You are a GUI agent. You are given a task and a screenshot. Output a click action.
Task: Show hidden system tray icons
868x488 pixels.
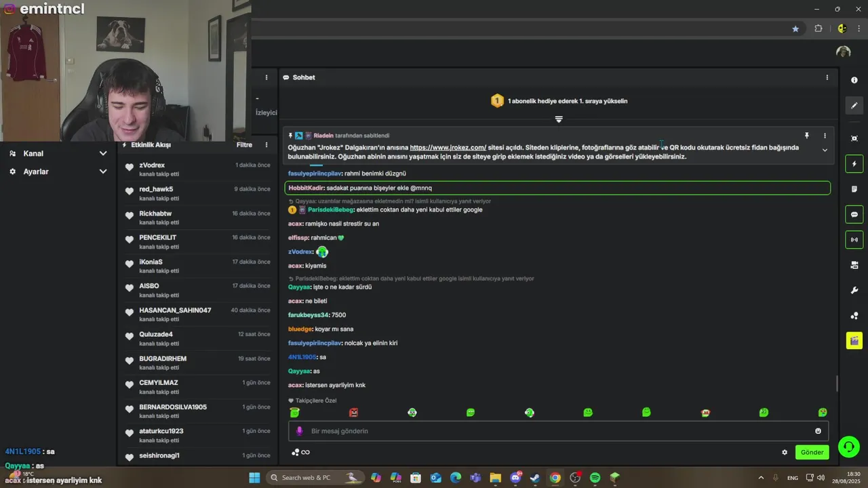tap(761, 478)
